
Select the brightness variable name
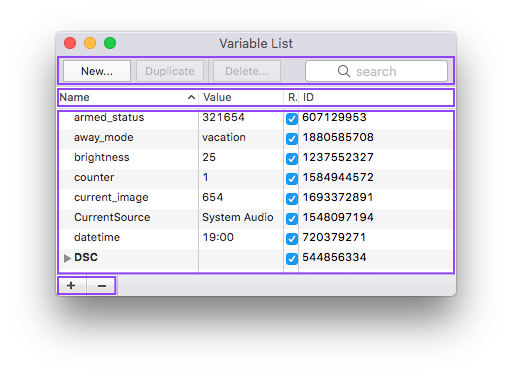click(x=102, y=157)
